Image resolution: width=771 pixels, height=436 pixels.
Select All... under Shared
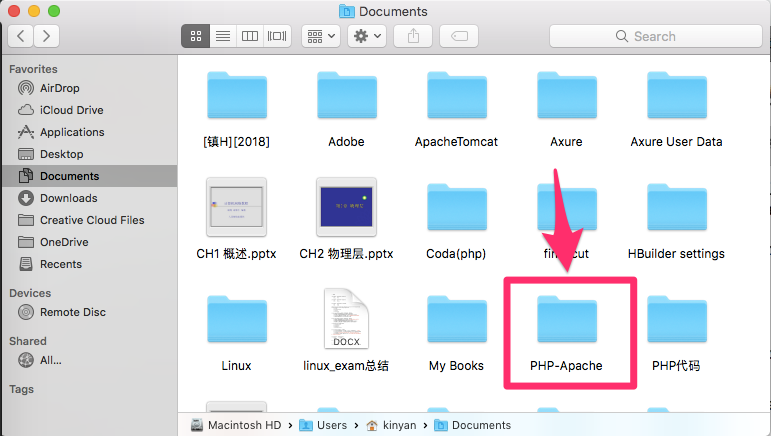pos(89,360)
